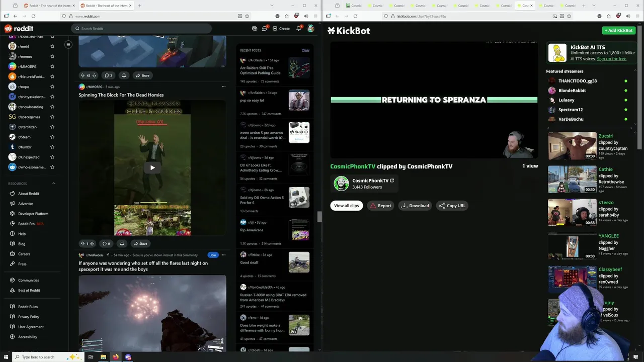Copy URL of the KickBot clip
Screen dimensions: 644x362
tap(452, 206)
